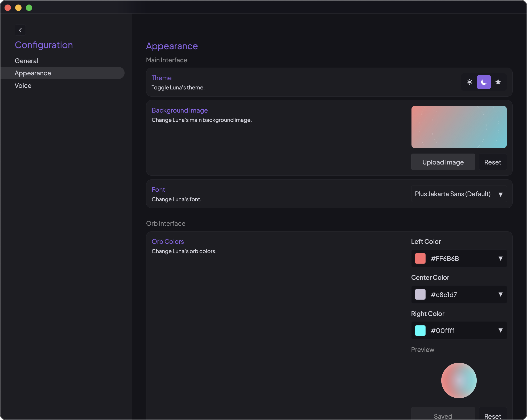The height and width of the screenshot is (420, 527).
Task: Open the Left Color picker swatch
Action: [x=420, y=258]
